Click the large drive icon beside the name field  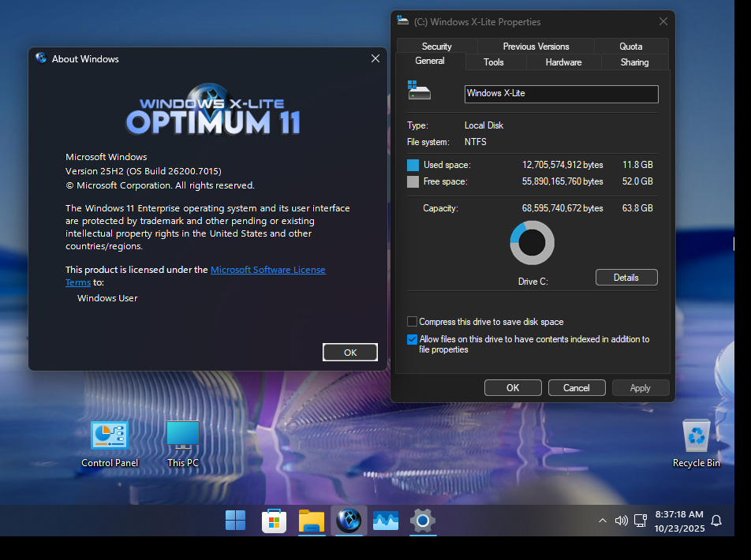click(419, 90)
